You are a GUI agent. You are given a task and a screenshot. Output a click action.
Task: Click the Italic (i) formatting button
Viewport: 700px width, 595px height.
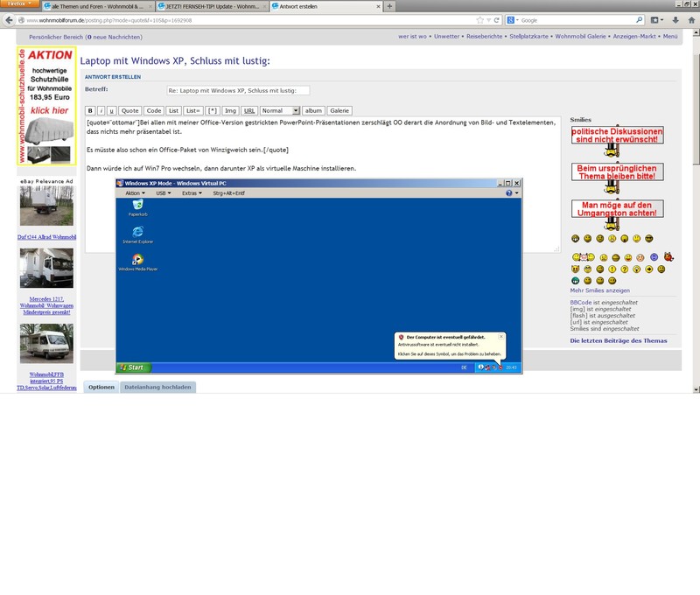point(101,111)
